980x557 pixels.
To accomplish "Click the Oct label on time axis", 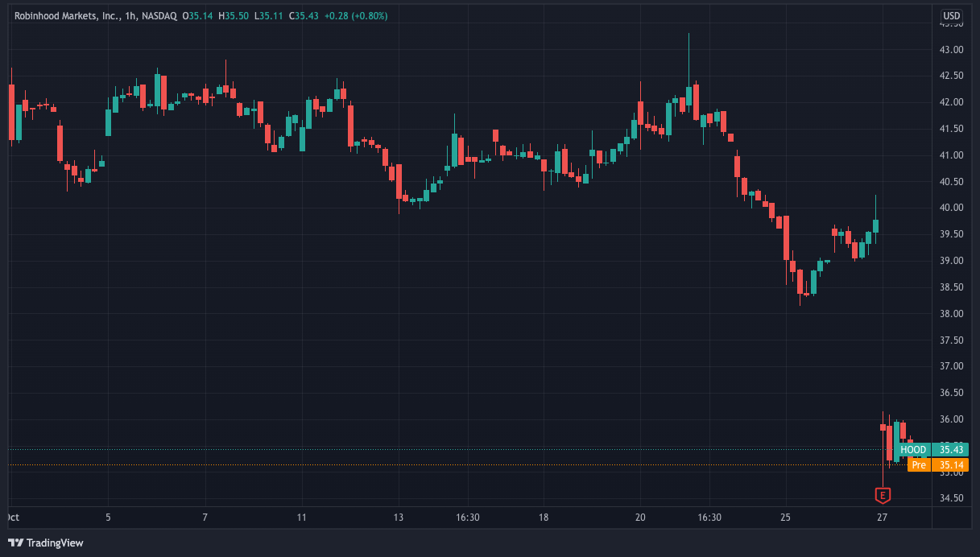I will [13, 517].
